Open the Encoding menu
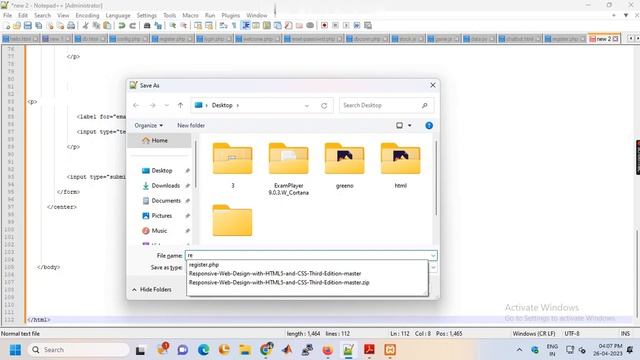640x360 pixels. (87, 15)
